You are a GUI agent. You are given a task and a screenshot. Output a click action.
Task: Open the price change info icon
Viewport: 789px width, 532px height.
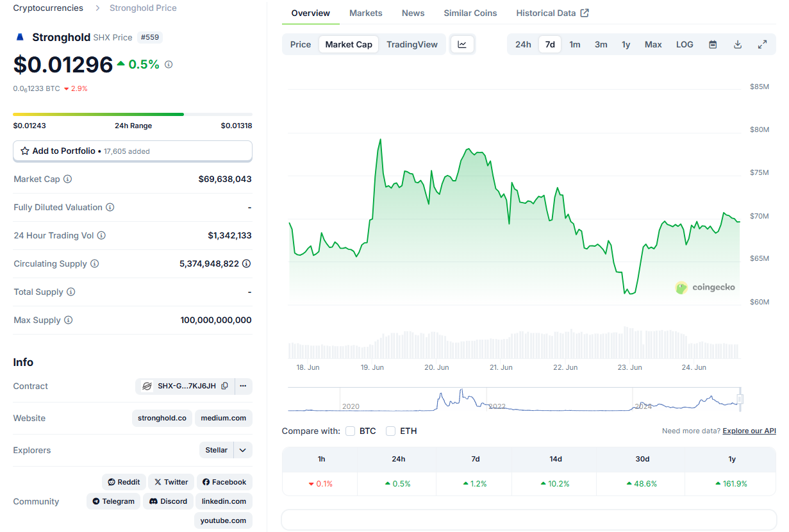point(169,65)
